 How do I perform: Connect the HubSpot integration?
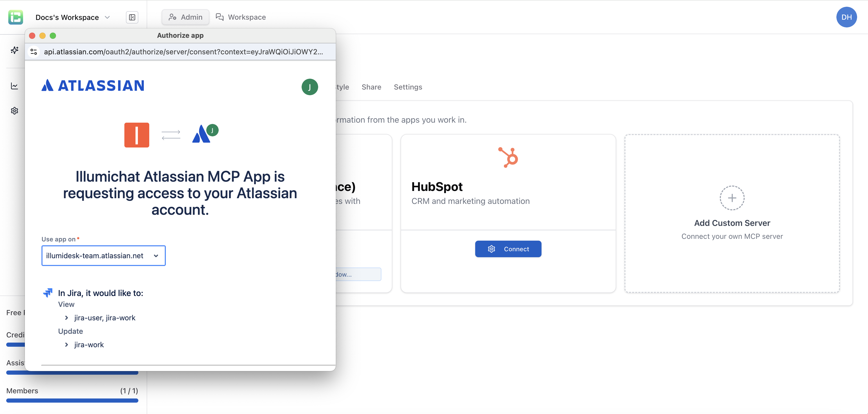pos(508,249)
